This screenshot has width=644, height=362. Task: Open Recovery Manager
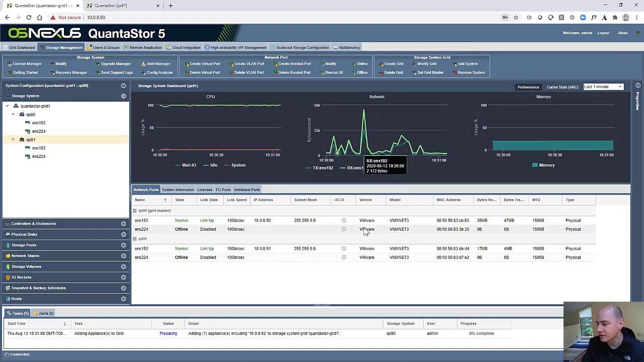[68, 72]
